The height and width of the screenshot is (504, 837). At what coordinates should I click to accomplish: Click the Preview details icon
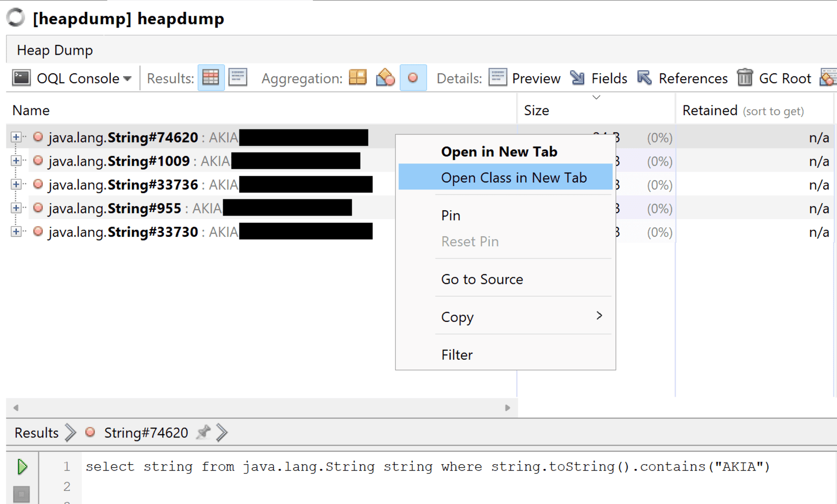point(498,78)
